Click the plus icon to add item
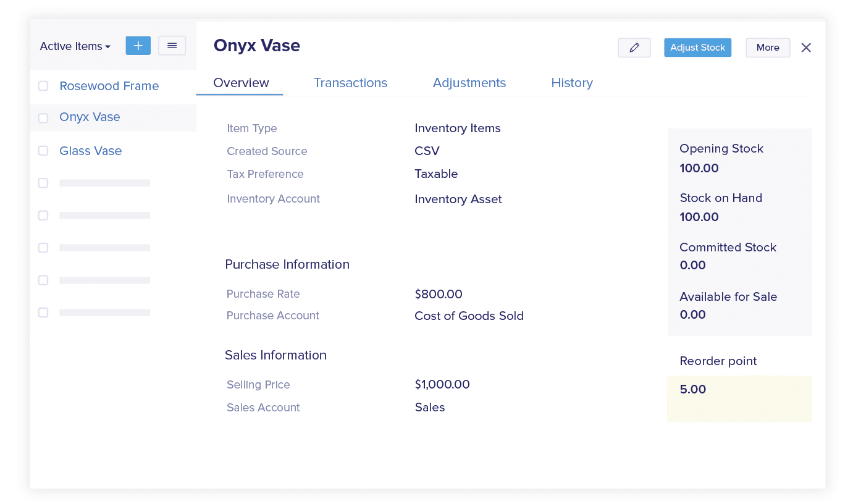 coord(138,46)
